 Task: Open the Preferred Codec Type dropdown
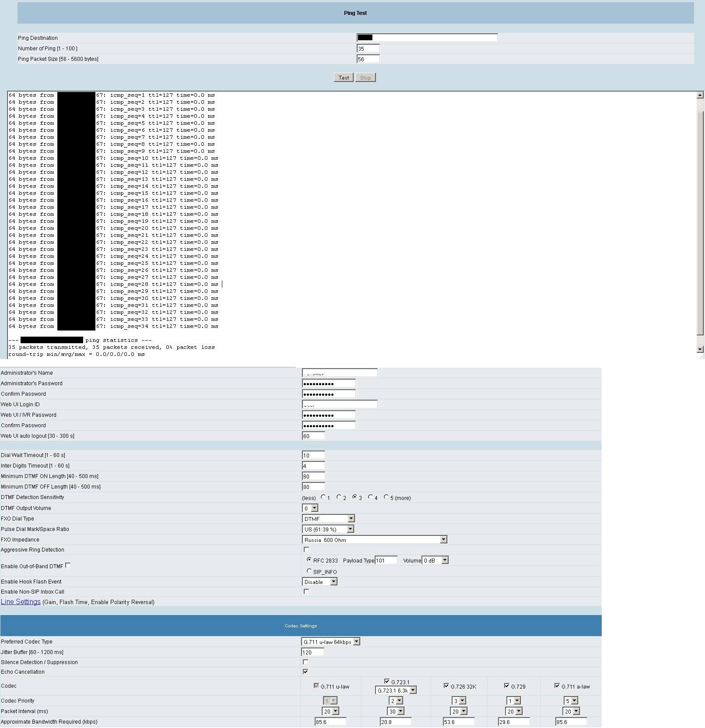click(331, 642)
